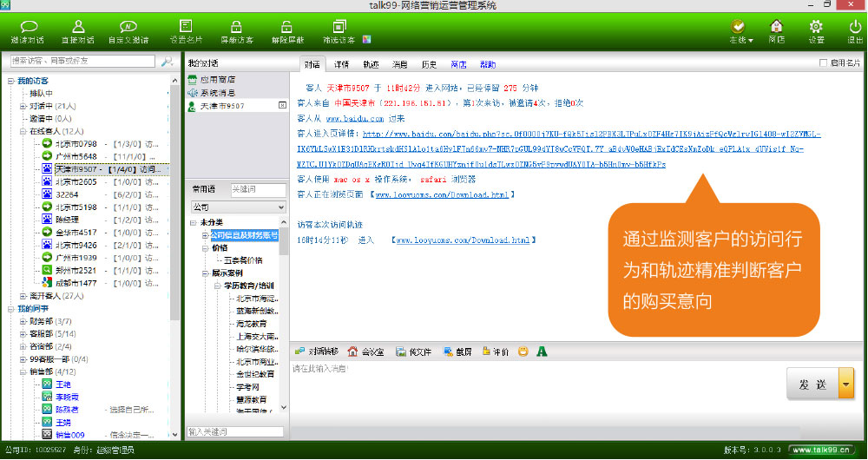Open the emoji smiley picker

pyautogui.click(x=523, y=352)
